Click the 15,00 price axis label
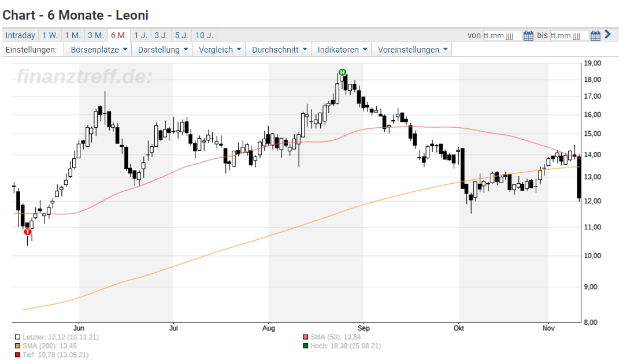The image size is (623, 364). click(x=592, y=133)
